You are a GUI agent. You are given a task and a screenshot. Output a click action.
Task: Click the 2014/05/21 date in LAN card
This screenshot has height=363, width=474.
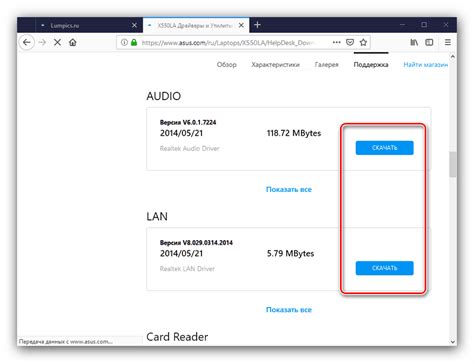181,254
